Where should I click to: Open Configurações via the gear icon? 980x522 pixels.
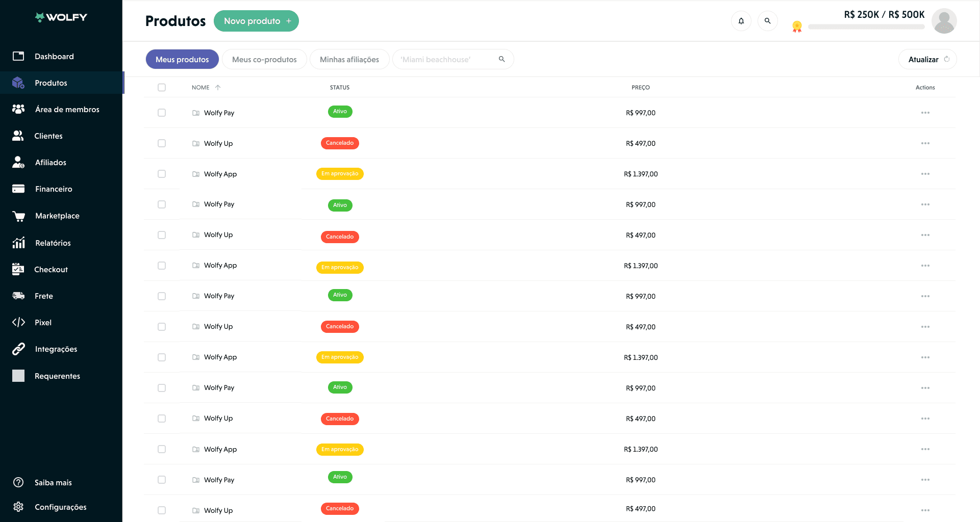19,507
